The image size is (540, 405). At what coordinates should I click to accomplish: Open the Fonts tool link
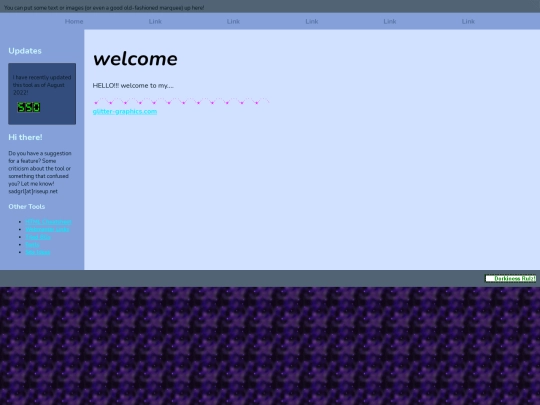[32, 245]
